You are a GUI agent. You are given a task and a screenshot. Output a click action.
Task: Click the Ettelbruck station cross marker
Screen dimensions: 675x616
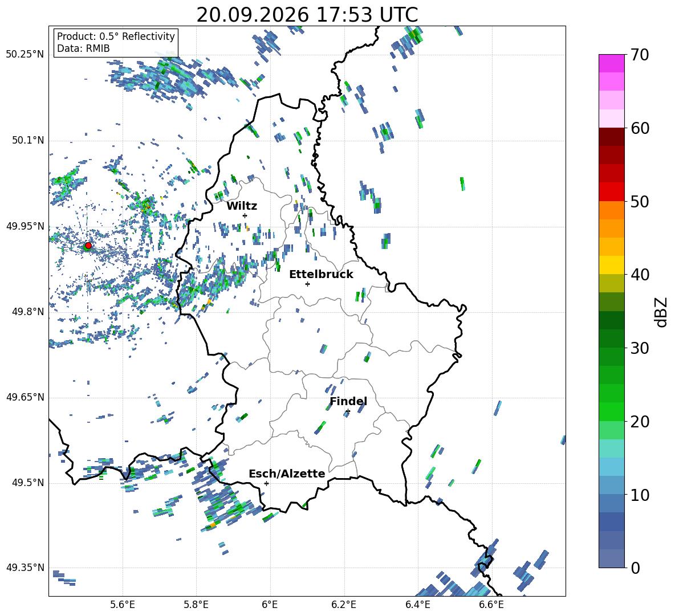[307, 284]
